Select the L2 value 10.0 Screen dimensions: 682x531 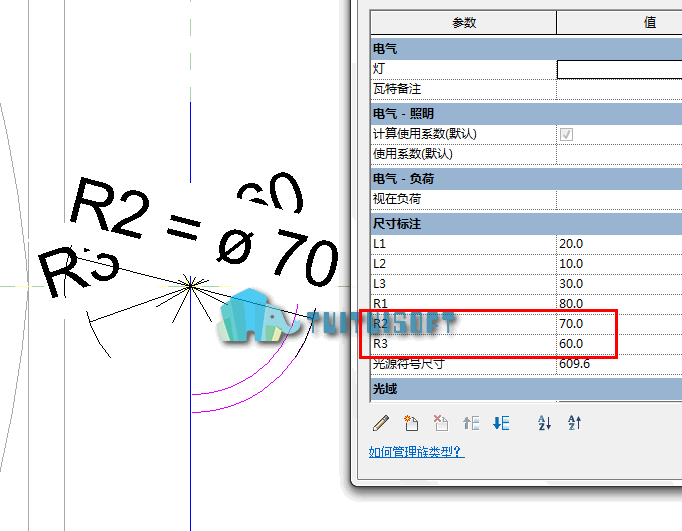[x=571, y=264]
